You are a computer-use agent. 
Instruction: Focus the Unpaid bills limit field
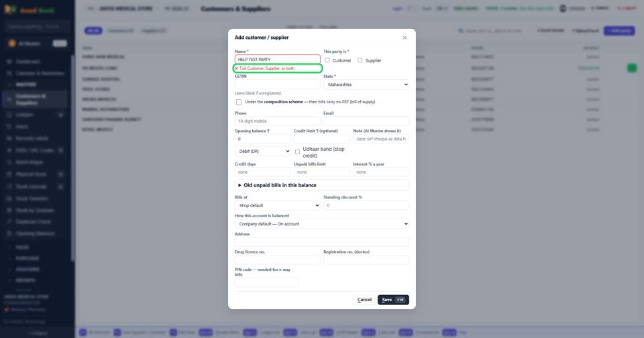pos(321,172)
